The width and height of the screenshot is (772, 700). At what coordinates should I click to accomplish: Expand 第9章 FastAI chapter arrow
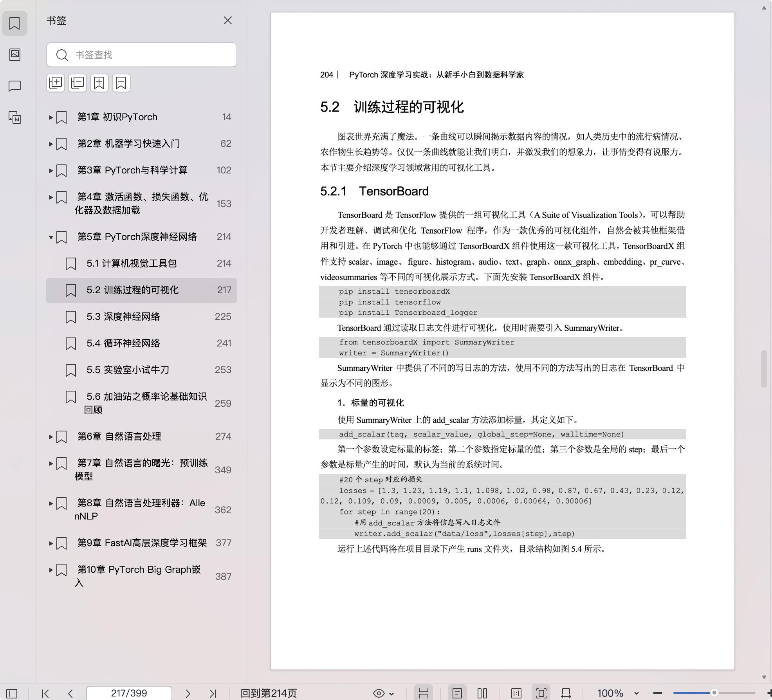(x=51, y=543)
